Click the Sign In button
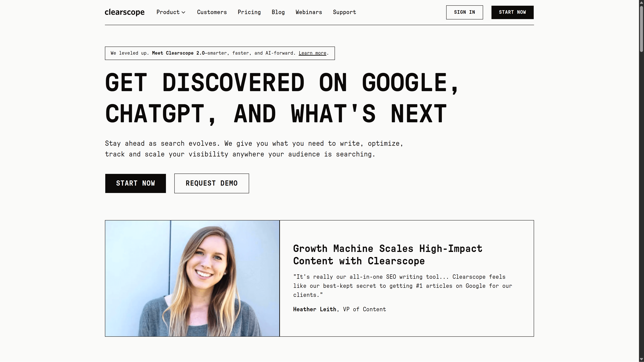 [x=464, y=12]
